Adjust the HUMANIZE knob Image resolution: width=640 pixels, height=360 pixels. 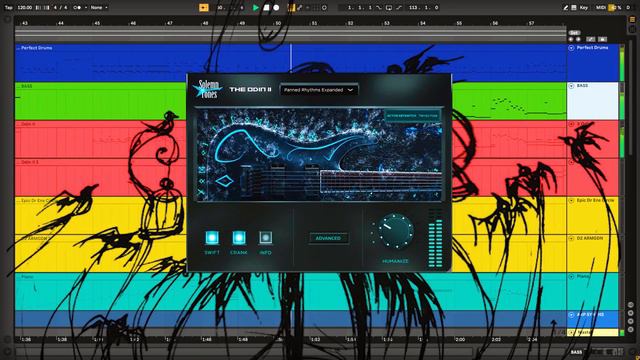pos(395,231)
